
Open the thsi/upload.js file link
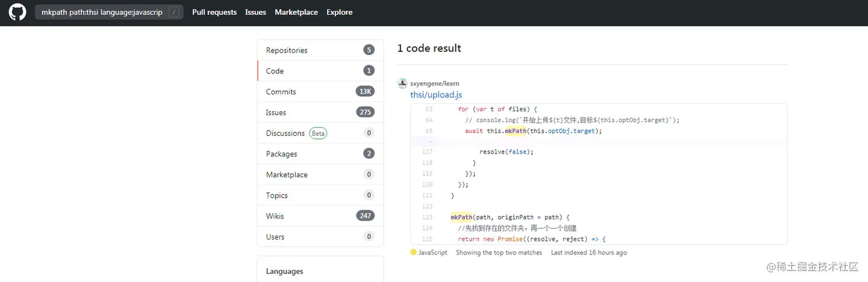click(x=436, y=95)
